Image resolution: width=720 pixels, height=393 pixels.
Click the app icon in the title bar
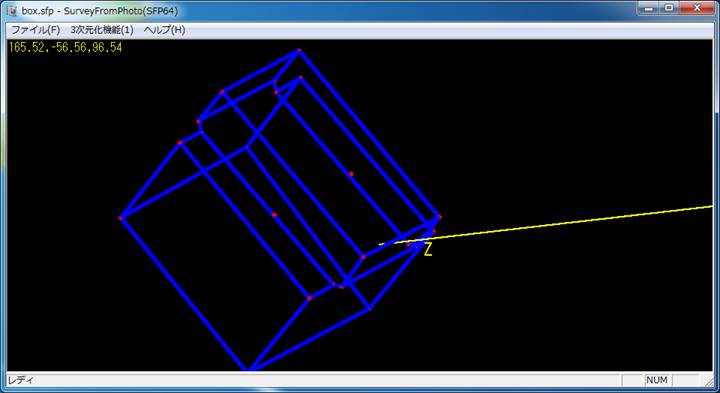point(12,11)
